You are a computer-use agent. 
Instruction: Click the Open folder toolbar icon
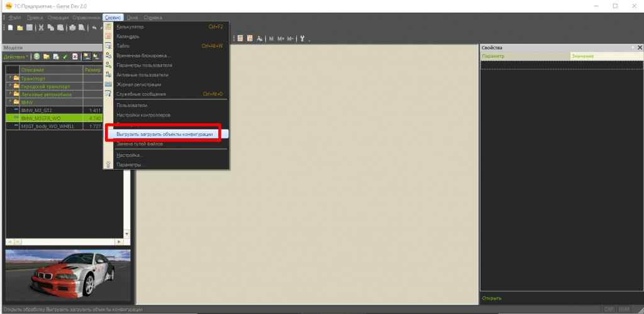point(19,28)
